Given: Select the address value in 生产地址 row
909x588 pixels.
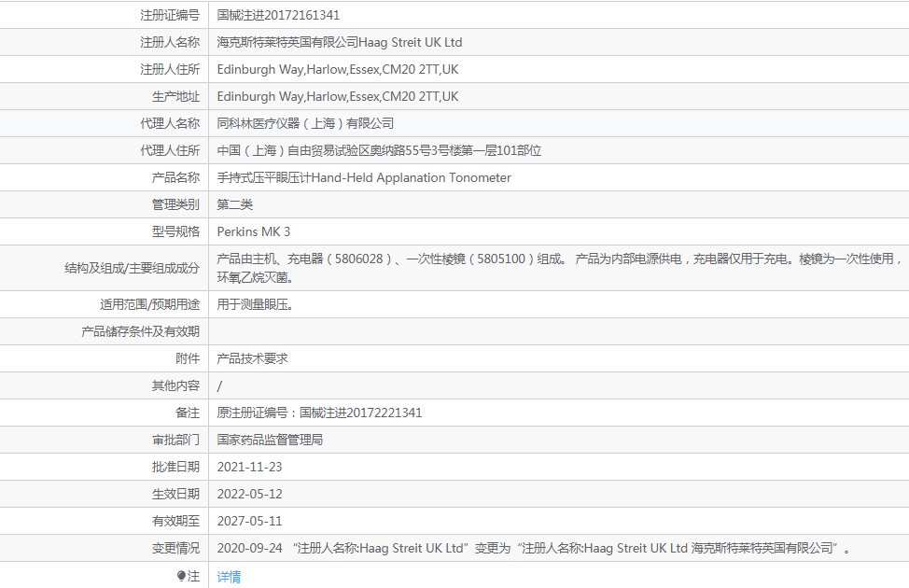Looking at the screenshot, I should pos(338,96).
